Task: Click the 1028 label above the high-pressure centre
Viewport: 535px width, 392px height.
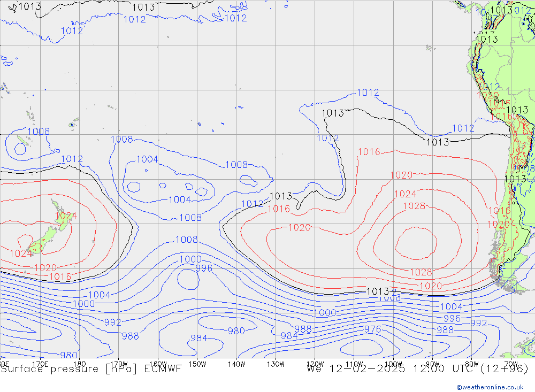Action: click(414, 206)
